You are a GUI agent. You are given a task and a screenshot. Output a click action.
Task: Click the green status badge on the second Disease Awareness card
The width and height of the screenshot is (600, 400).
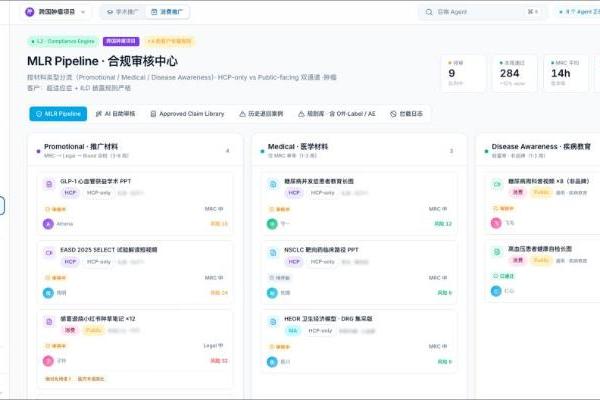point(504,276)
